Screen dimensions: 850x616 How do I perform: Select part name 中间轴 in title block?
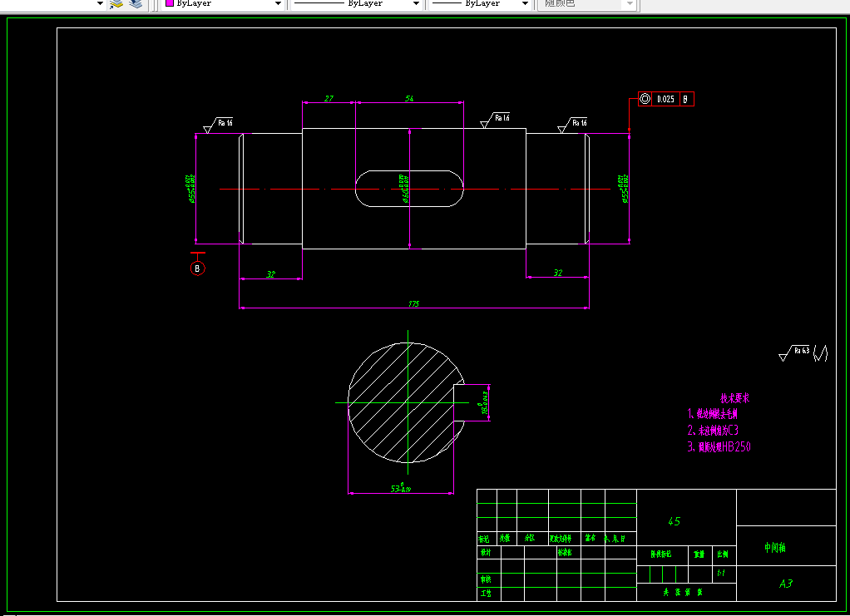[x=774, y=548]
